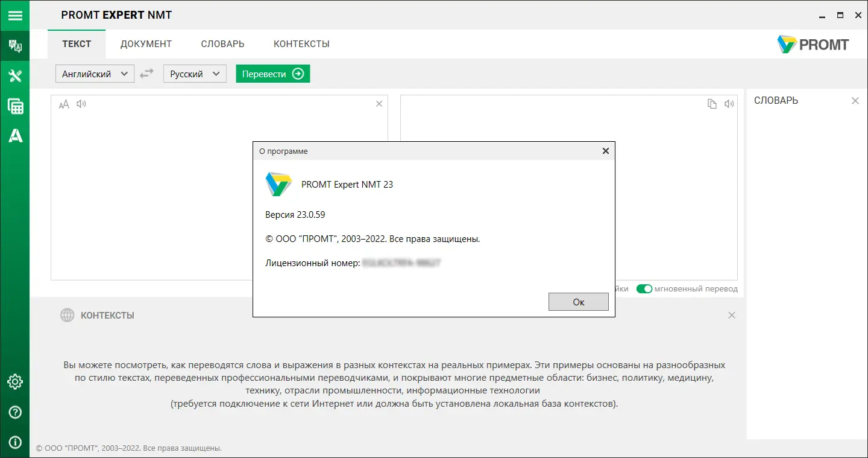Play translation audio speaker

[x=729, y=104]
